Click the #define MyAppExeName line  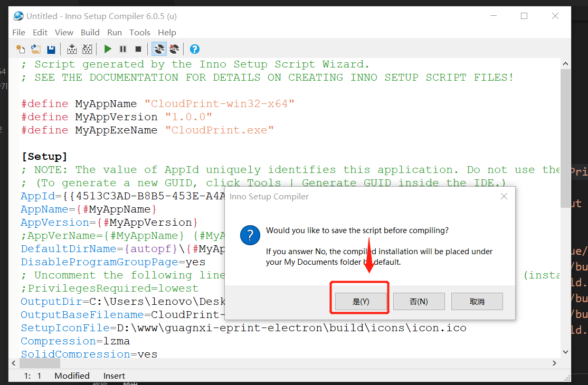(147, 130)
